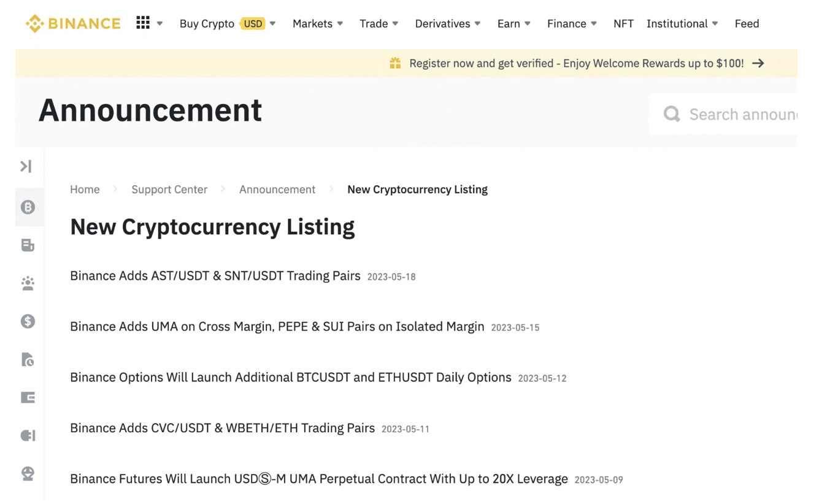This screenshot has width=838, height=504.
Task: Click the search magnifier icon
Action: 672,114
